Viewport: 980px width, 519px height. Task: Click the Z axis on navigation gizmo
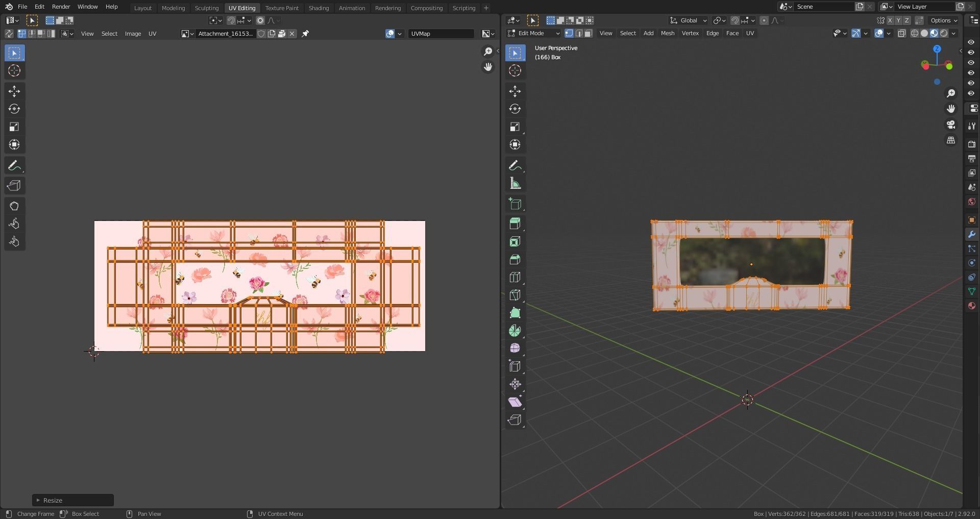(x=937, y=48)
